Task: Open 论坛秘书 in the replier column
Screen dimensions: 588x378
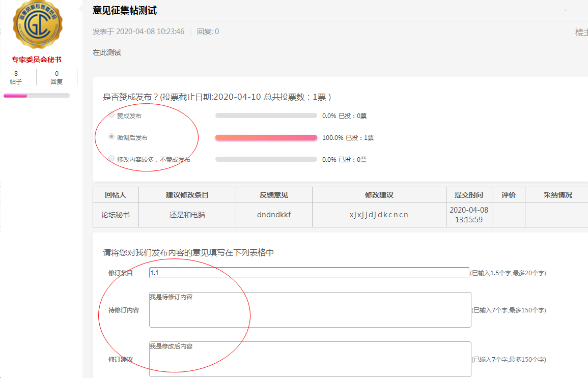Action: [116, 215]
